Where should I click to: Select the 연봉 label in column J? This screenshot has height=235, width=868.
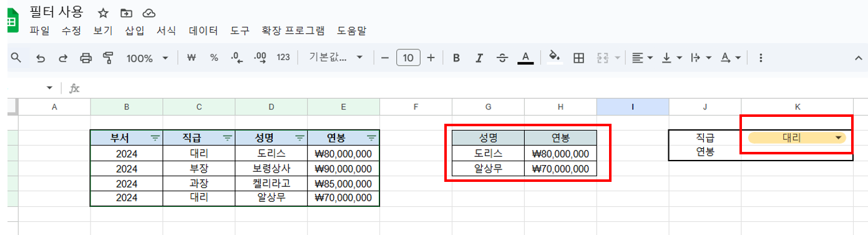coord(705,152)
